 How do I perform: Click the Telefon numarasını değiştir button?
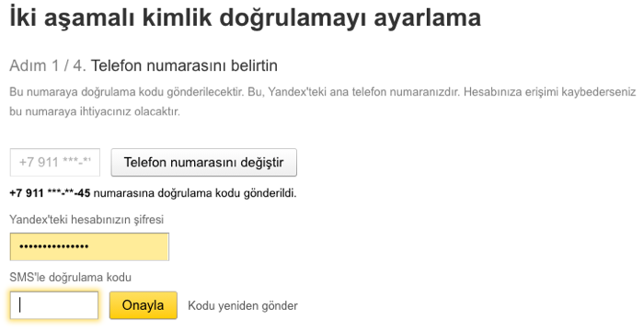point(203,162)
